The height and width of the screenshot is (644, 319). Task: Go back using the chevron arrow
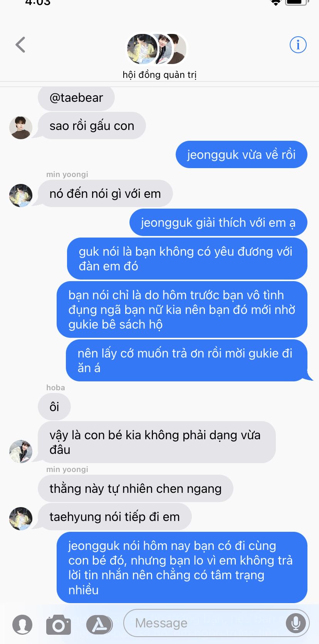[20, 45]
